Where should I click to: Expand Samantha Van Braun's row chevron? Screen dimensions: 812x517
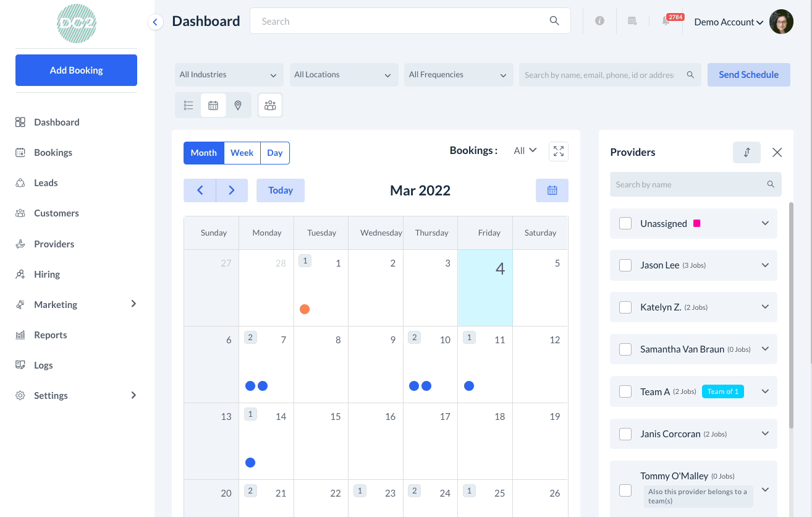click(x=765, y=349)
